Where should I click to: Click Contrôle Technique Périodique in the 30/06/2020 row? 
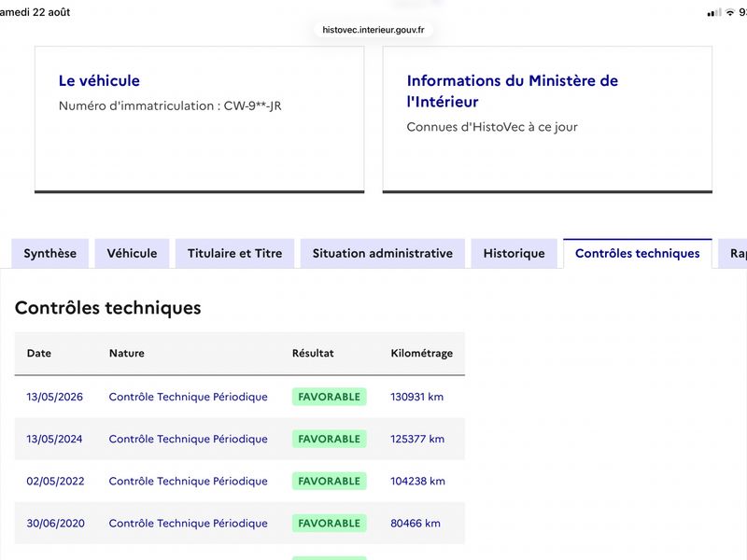pyautogui.click(x=189, y=523)
